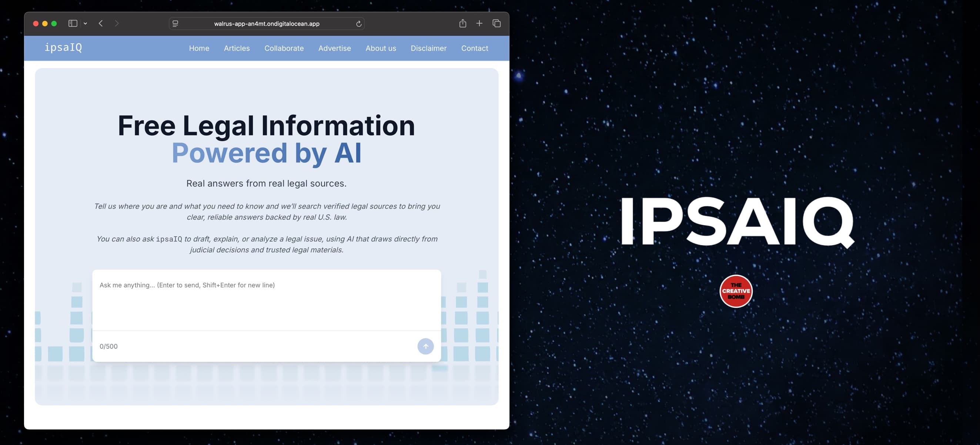The height and width of the screenshot is (445, 980).
Task: Select the URL in the address bar
Action: (267, 24)
